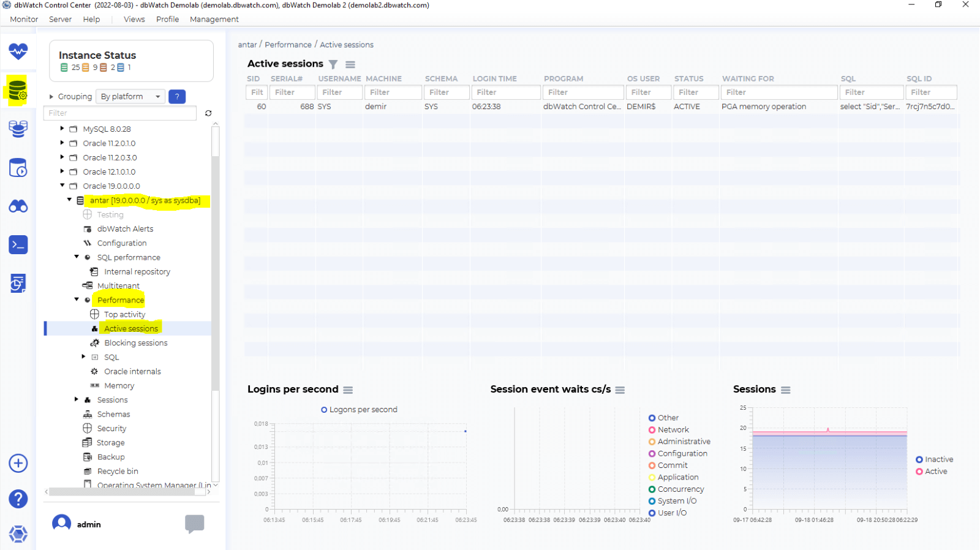Select Top activity in the tree
This screenshot has width=980, height=550.
point(125,314)
